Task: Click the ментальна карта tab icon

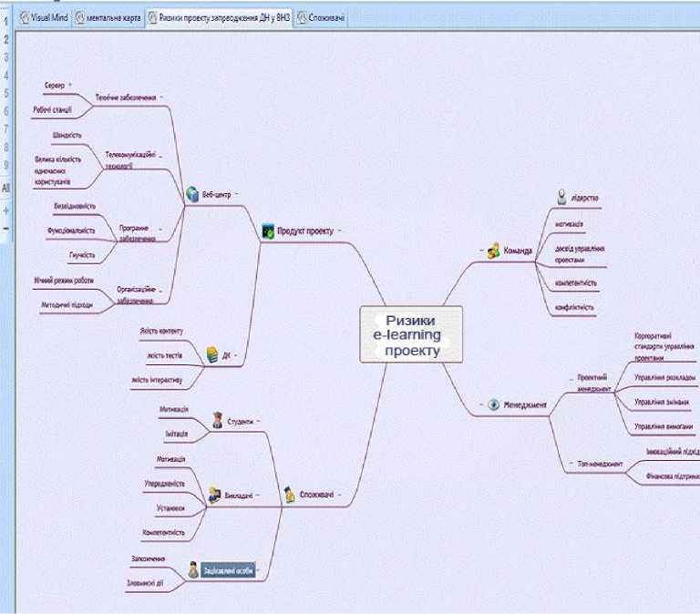Action: click(80, 17)
